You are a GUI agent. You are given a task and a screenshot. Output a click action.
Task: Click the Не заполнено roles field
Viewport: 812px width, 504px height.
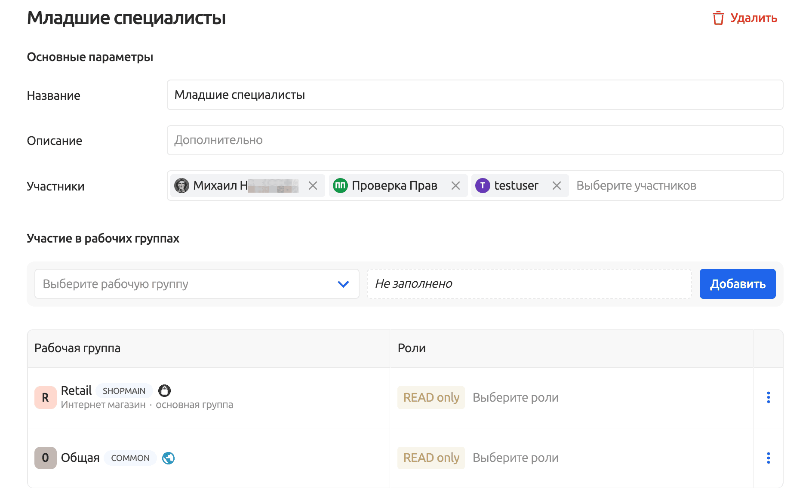pyautogui.click(x=529, y=284)
